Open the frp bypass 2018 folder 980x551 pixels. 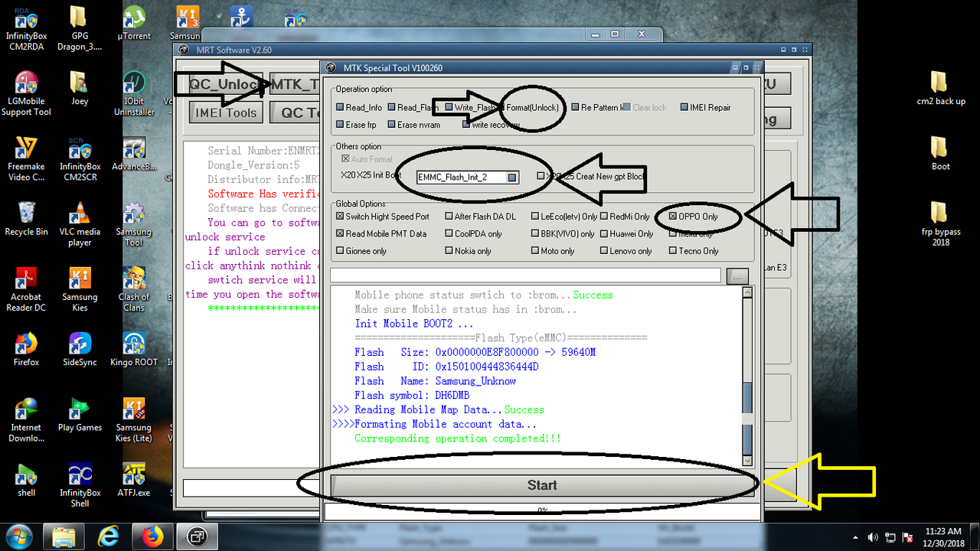click(x=940, y=224)
